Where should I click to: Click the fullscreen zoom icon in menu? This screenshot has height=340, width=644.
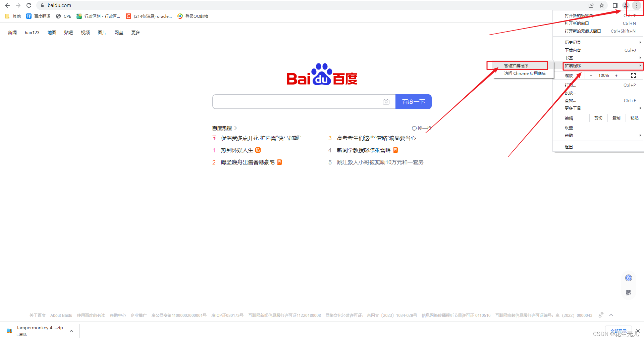633,76
